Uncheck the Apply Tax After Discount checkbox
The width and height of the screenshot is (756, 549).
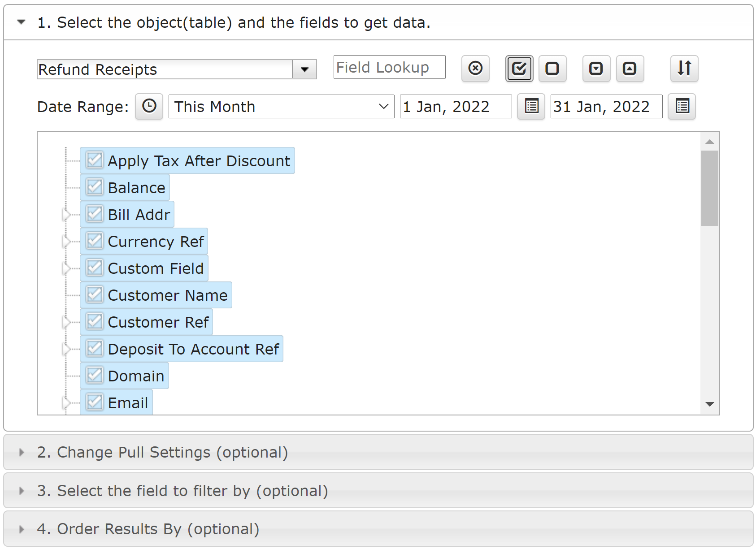(x=95, y=160)
